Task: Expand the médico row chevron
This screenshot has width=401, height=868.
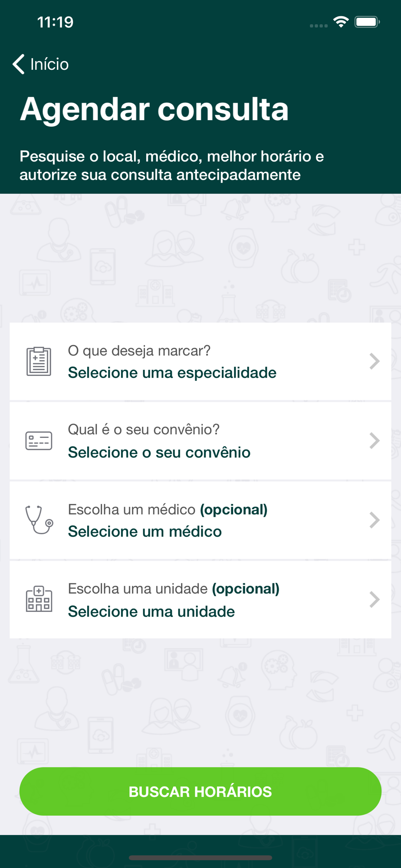Action: pos(374,520)
